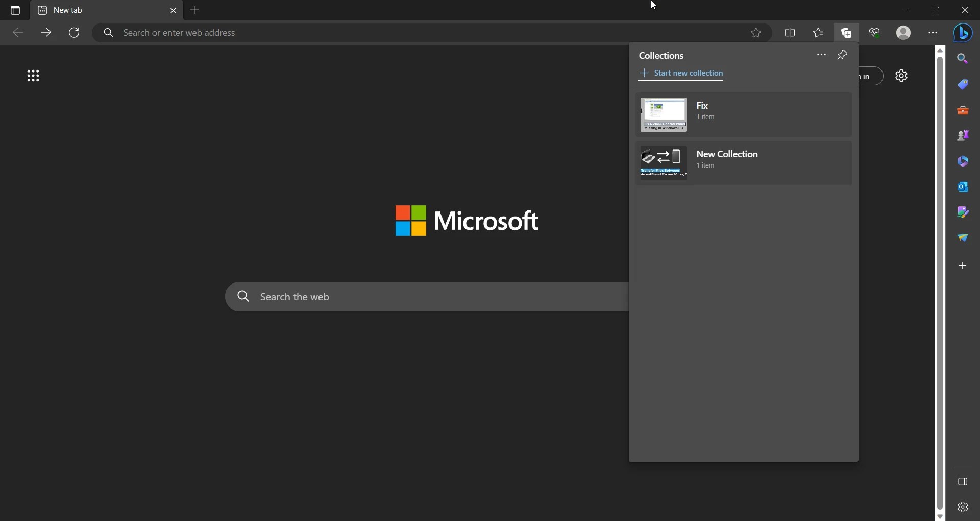The height and width of the screenshot is (521, 980).
Task: Refresh the current page
Action: click(x=75, y=33)
